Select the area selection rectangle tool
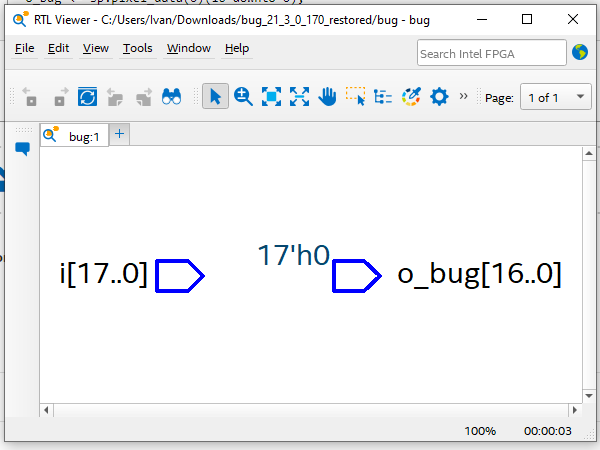The height and width of the screenshot is (450, 600). tap(355, 96)
